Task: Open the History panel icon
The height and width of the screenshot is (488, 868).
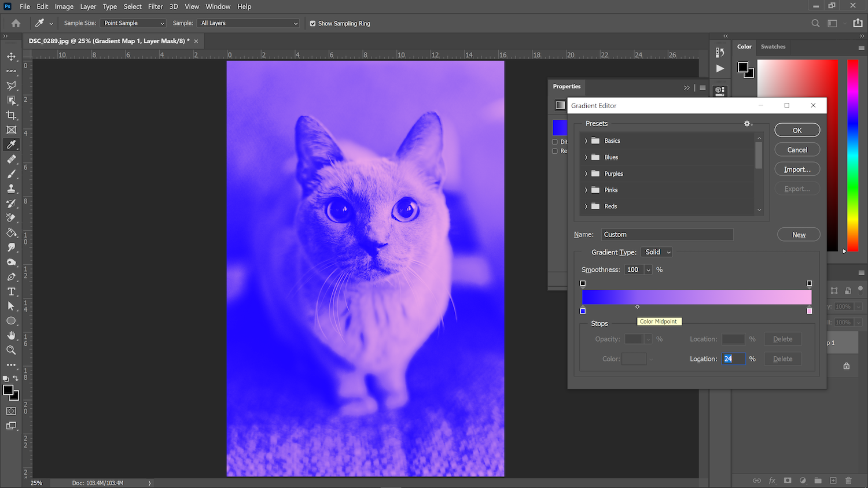Action: (x=720, y=52)
